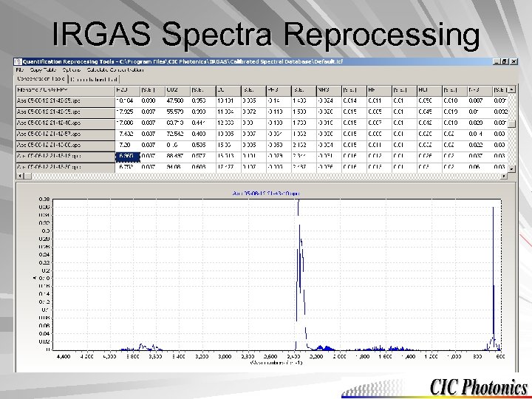
Task: Select the HF column header
Action: coord(379,90)
